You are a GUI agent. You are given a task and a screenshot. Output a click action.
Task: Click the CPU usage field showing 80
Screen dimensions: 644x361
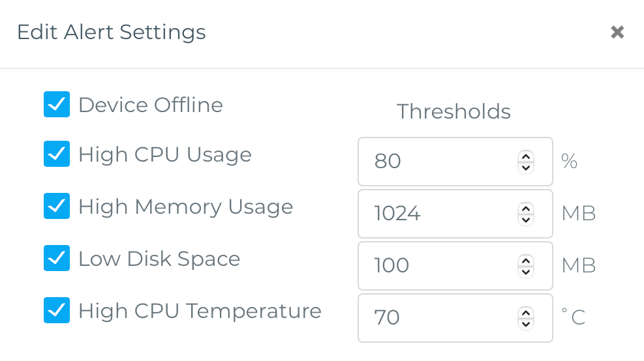(x=437, y=161)
